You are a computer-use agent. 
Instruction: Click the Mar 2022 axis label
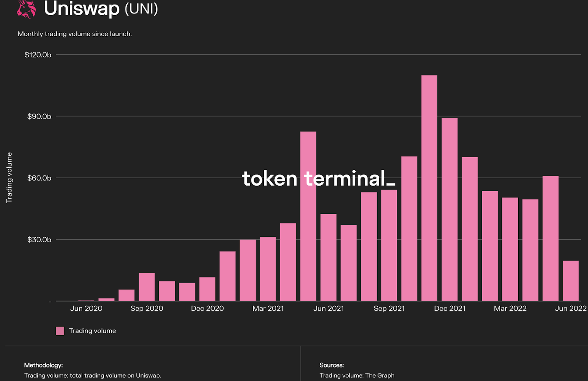(x=510, y=308)
